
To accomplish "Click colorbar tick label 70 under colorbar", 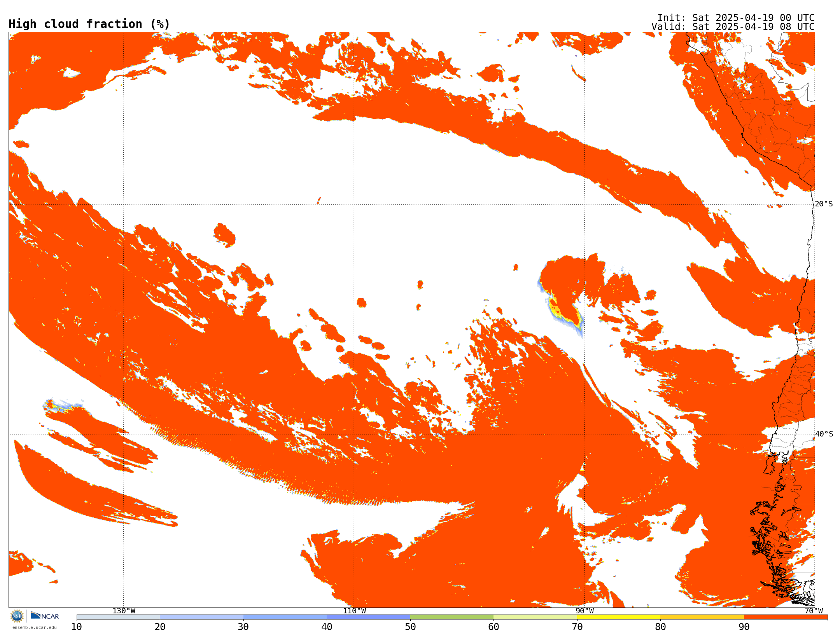I will [577, 627].
